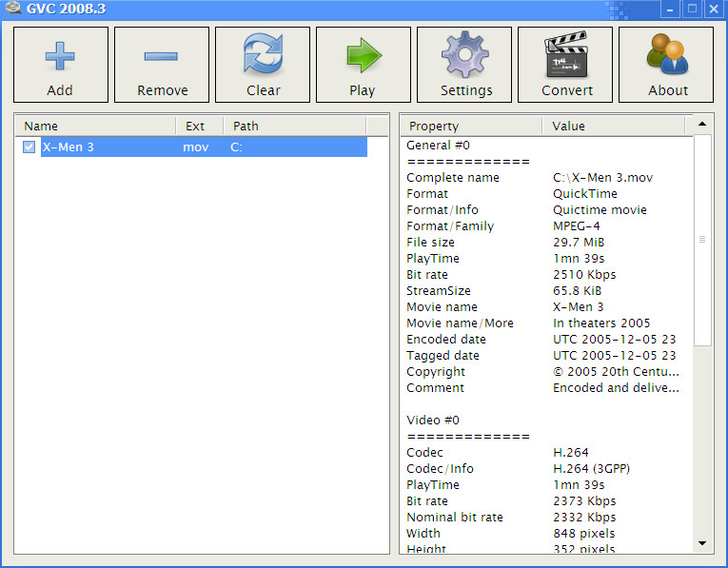Select the Format property label

pyautogui.click(x=427, y=194)
